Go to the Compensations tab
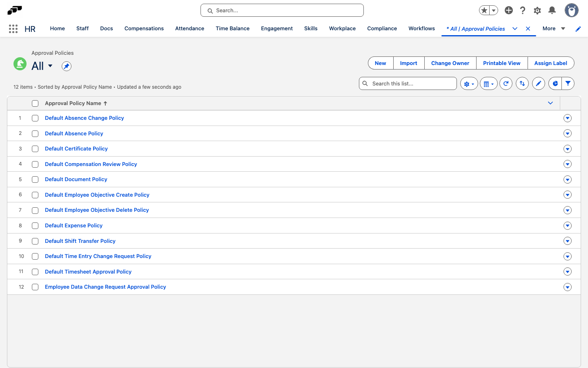588x368 pixels. (144, 29)
